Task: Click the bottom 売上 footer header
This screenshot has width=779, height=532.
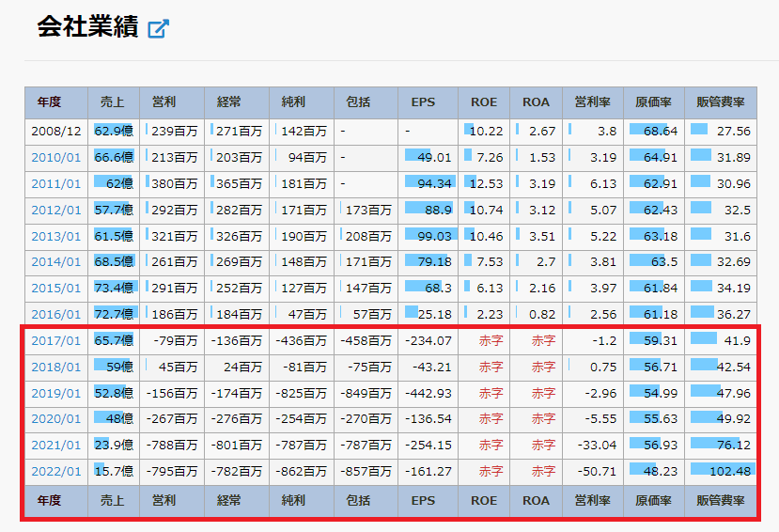Action: (x=114, y=501)
